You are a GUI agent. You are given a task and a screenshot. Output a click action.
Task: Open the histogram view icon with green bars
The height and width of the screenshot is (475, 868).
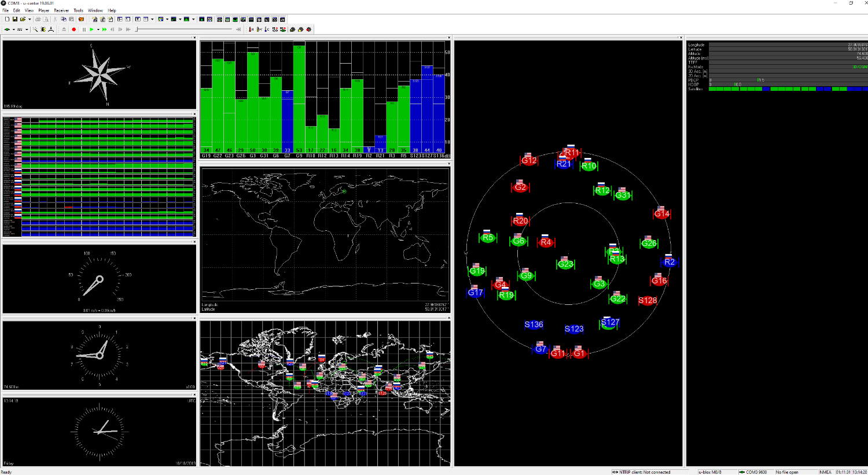[x=186, y=19]
